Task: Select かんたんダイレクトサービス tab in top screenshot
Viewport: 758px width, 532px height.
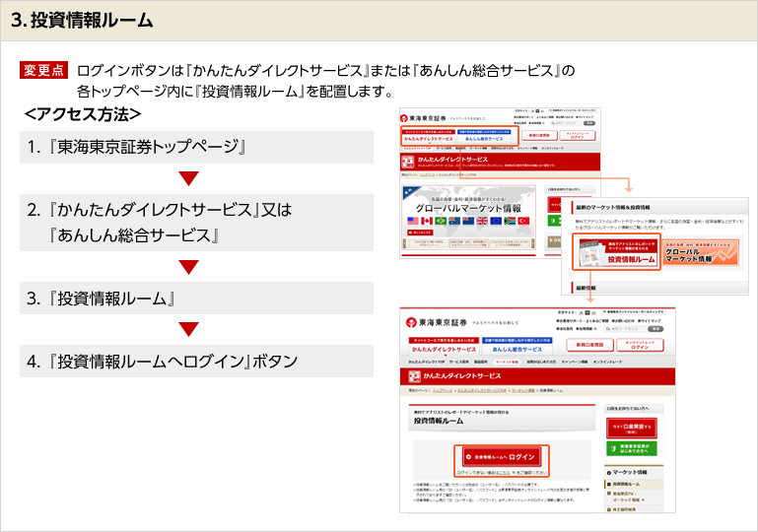Action: click(429, 137)
